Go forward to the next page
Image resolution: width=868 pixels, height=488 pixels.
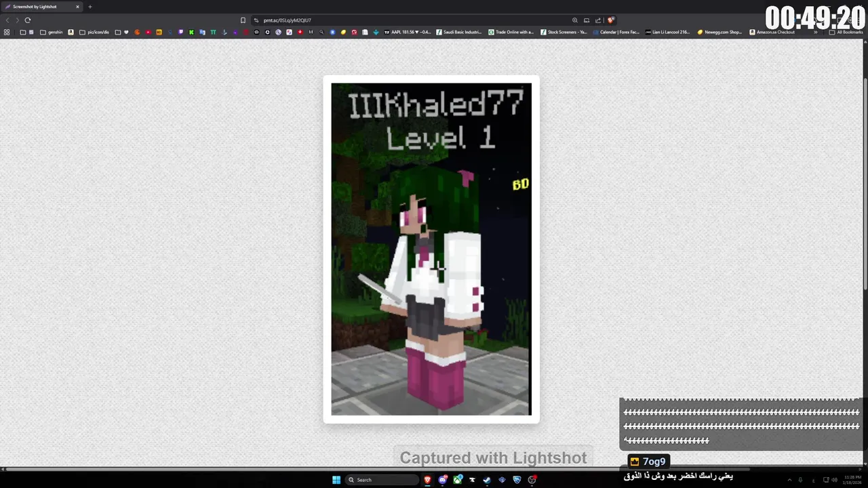coord(18,20)
